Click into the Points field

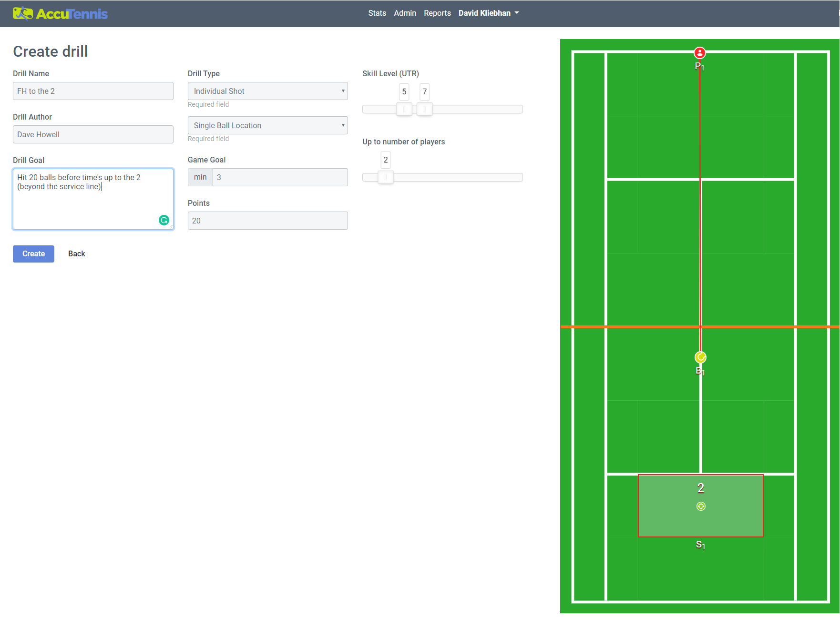[267, 221]
